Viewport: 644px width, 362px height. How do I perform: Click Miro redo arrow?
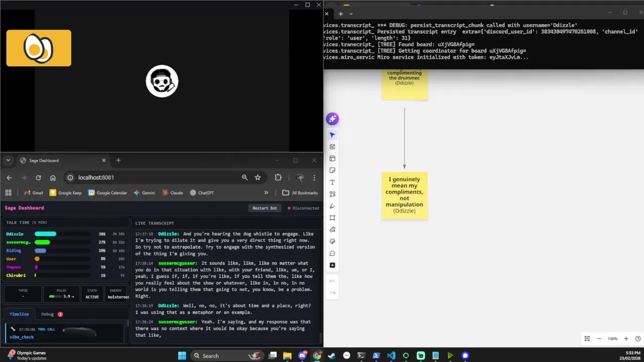click(332, 293)
